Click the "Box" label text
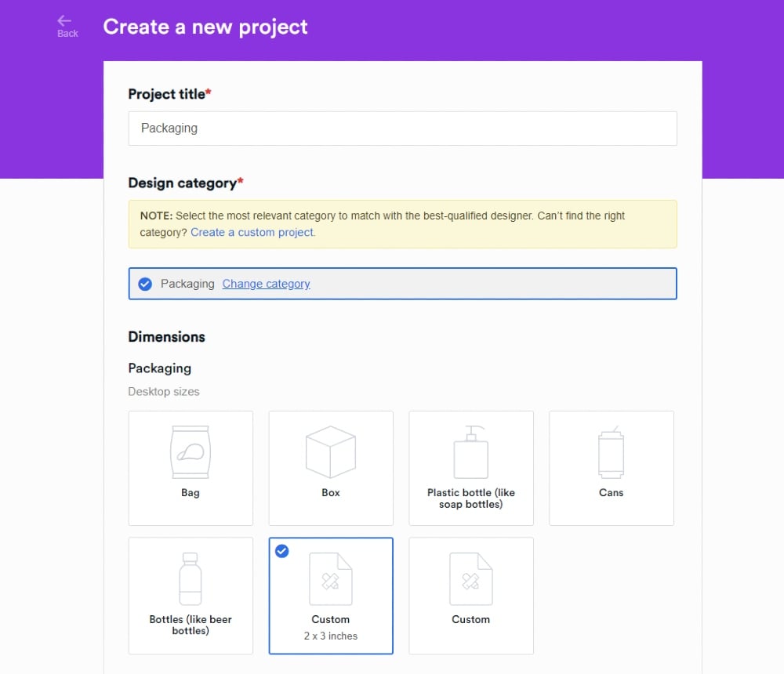Image resolution: width=784 pixels, height=674 pixels. (x=331, y=493)
